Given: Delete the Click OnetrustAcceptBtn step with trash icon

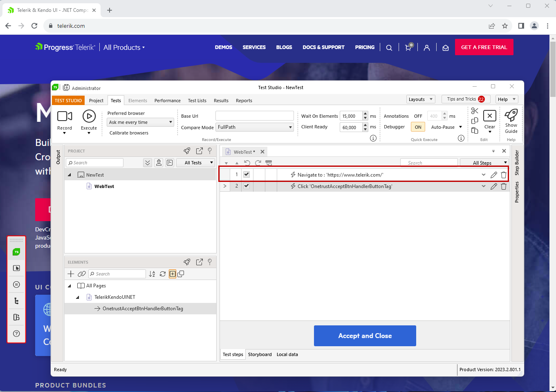Looking at the screenshot, I should point(504,186).
